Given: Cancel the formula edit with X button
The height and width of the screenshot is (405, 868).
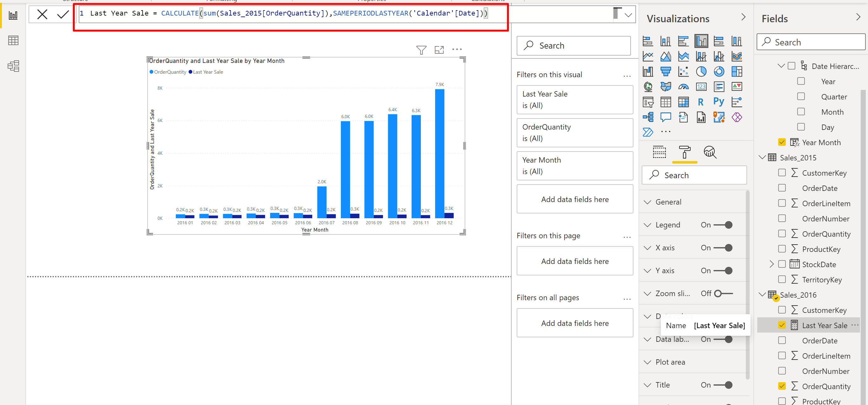Looking at the screenshot, I should [x=42, y=14].
